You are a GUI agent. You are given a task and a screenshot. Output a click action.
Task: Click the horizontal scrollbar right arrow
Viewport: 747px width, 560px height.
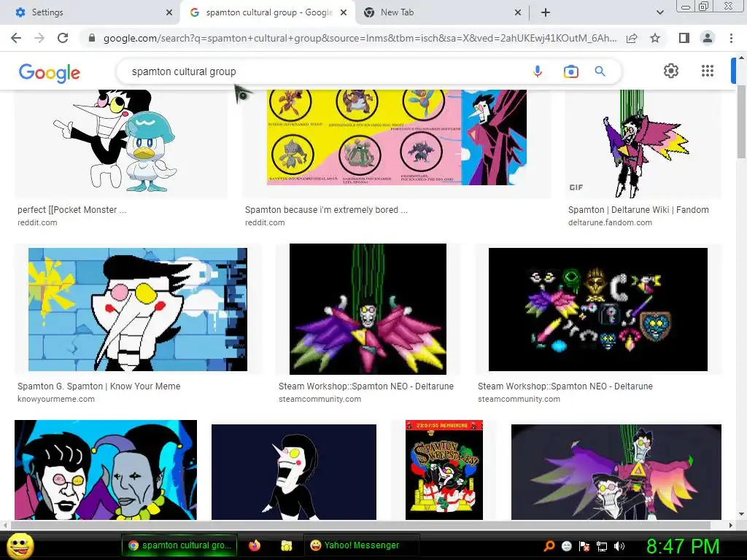[731, 525]
